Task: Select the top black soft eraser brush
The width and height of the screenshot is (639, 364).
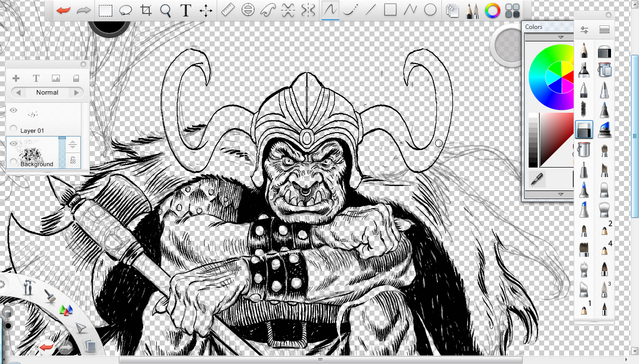Action: (604, 51)
